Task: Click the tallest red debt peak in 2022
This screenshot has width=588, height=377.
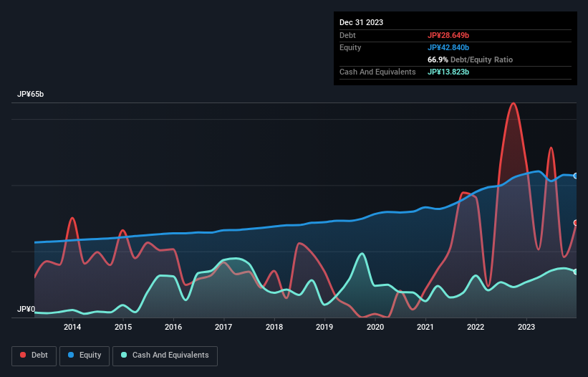Action: click(513, 103)
